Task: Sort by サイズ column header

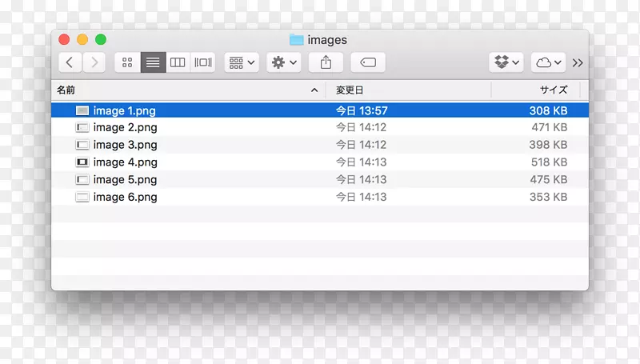Action: (535, 90)
